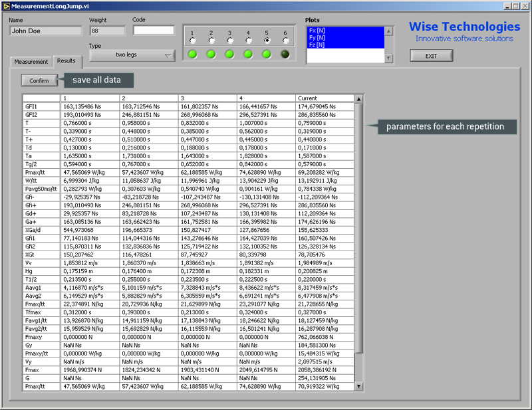The height and width of the screenshot is (410, 532).
Task: Click the Pavg50ms/tt row label
Action: click(41, 189)
